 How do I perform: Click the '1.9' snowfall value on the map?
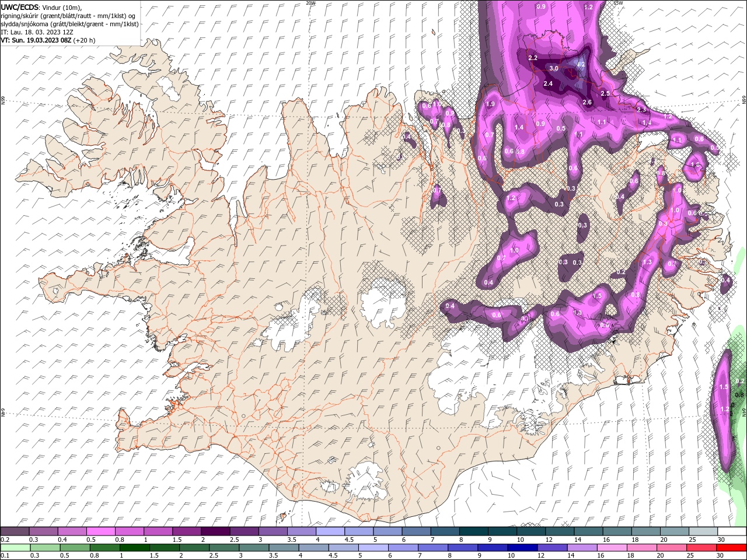(490, 104)
